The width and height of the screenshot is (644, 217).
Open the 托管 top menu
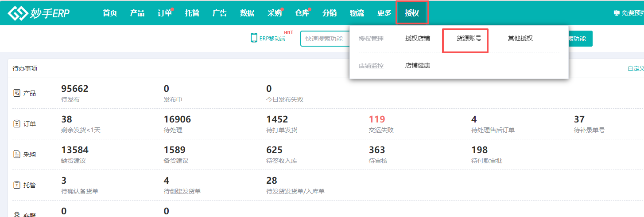(192, 13)
